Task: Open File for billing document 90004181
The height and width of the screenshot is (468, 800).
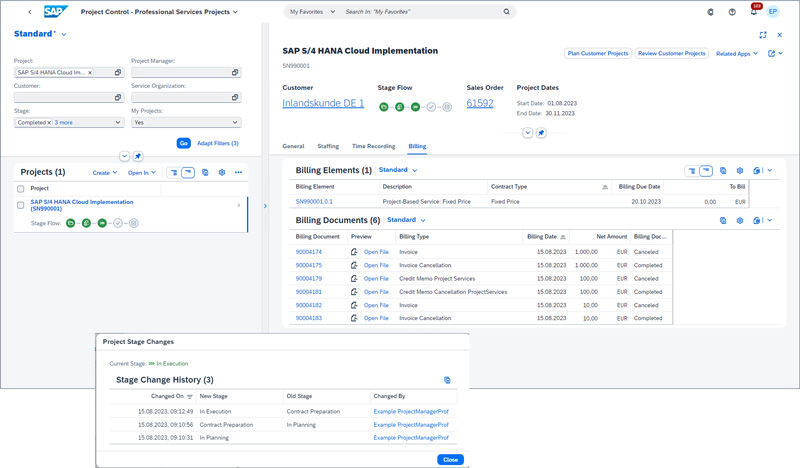Action: (x=376, y=292)
